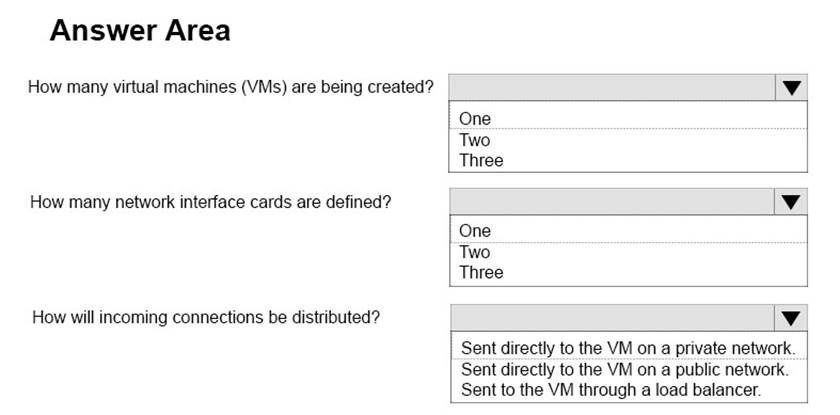The height and width of the screenshot is (415, 840).
Task: Select 'Sent directly to the VM on a private network'
Action: click(x=627, y=348)
